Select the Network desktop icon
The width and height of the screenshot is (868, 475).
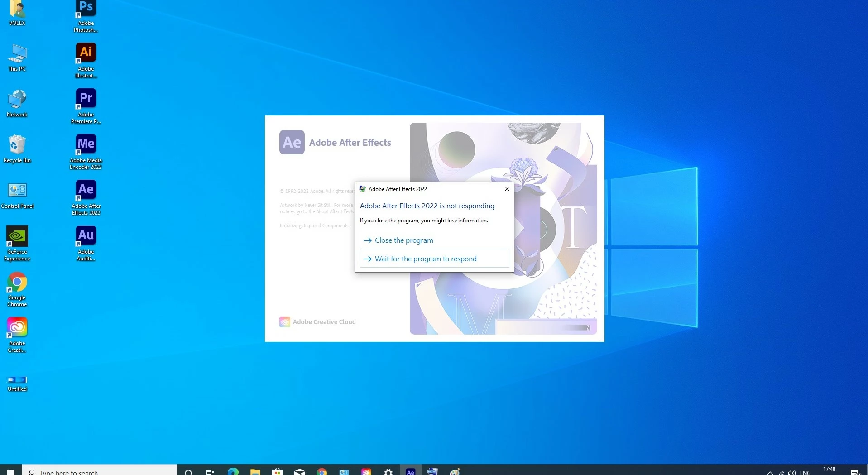point(17,103)
